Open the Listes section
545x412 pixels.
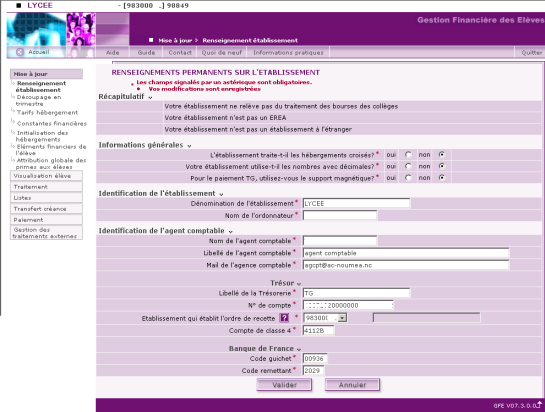[x=47, y=197]
